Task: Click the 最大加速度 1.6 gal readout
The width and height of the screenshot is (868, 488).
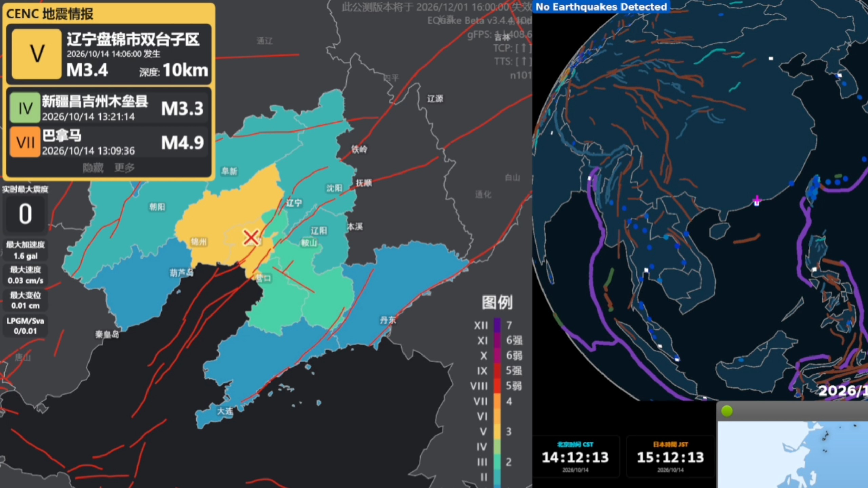Action: coord(25,250)
